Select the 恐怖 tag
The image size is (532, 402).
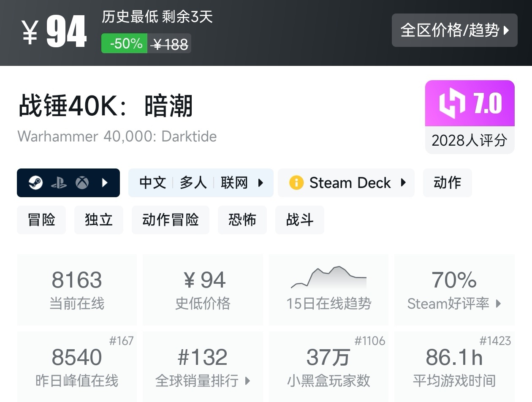(x=242, y=220)
